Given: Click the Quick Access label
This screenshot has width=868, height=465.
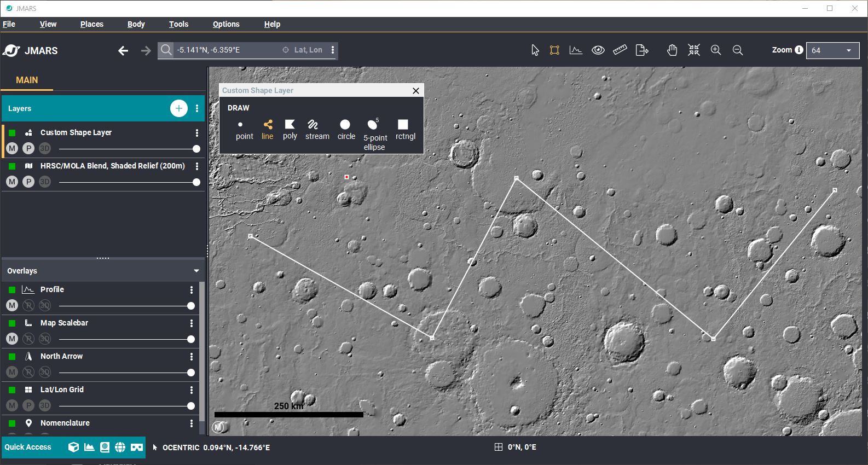Looking at the screenshot, I should pos(28,447).
